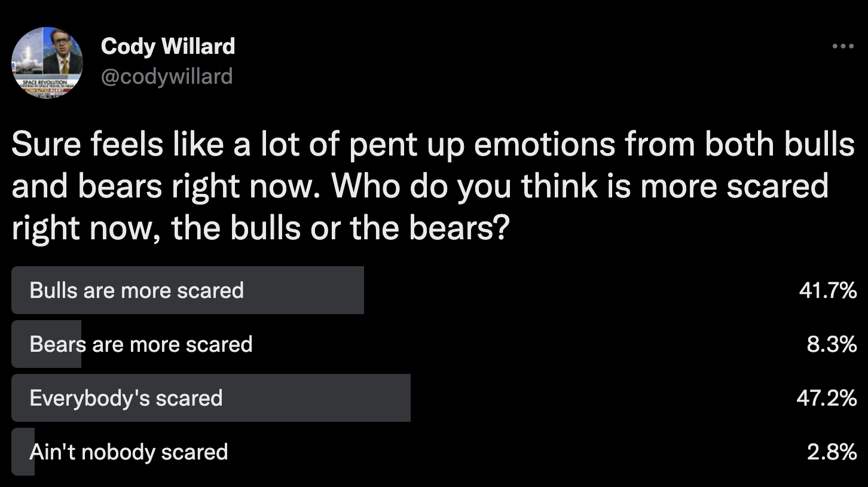The height and width of the screenshot is (487, 868).
Task: Open the @codywillard handle link
Action: 167,77
